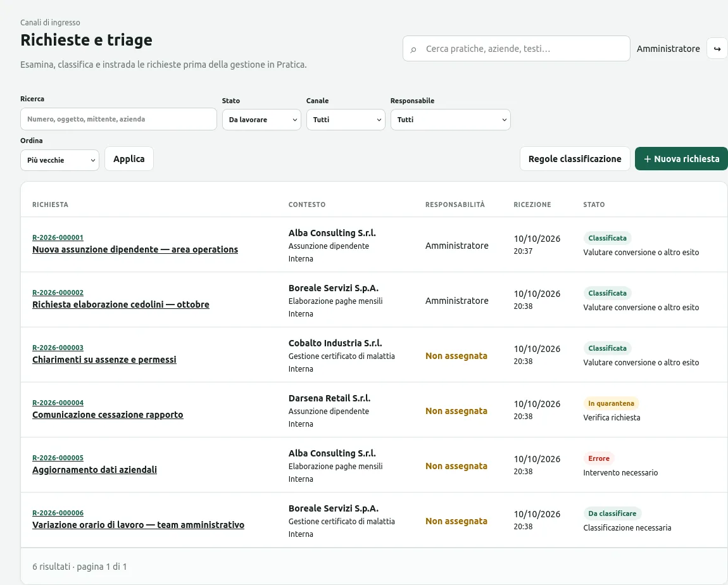
Task: Click 'Amministratore' in the R-2026-000002 row
Action: point(457,301)
